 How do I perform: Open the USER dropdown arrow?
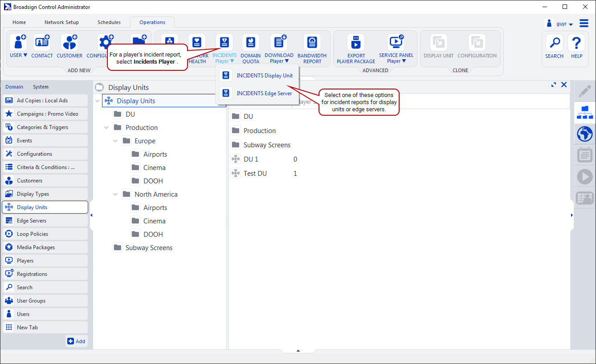coord(25,56)
